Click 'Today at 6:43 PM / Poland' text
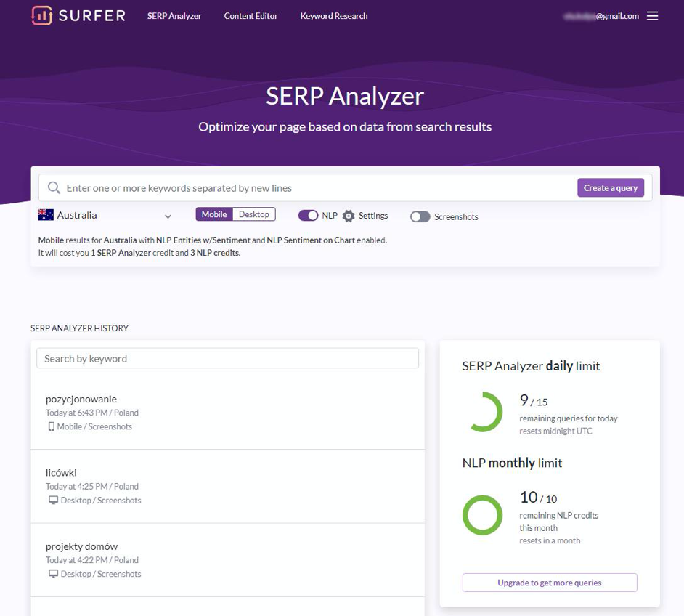This screenshot has height=616, width=684. tap(92, 413)
